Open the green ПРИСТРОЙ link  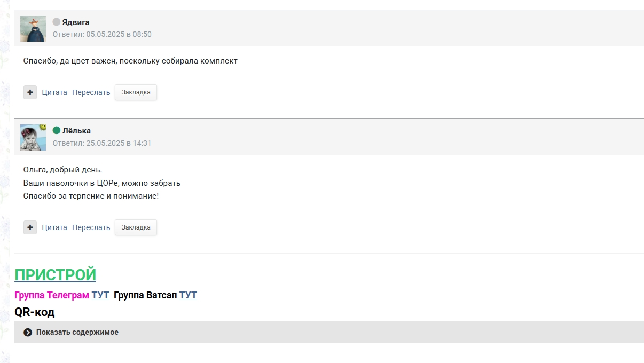point(55,275)
